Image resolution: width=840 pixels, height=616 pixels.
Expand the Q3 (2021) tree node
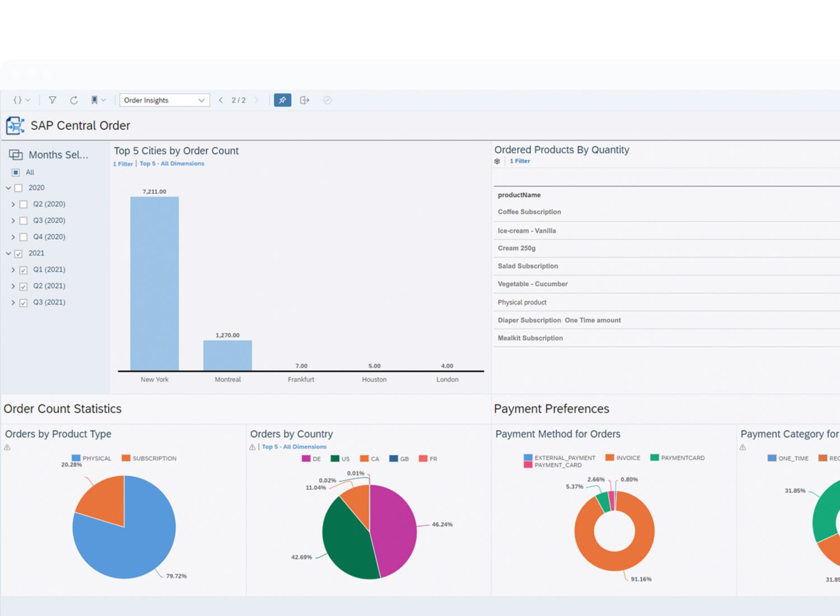(x=13, y=302)
